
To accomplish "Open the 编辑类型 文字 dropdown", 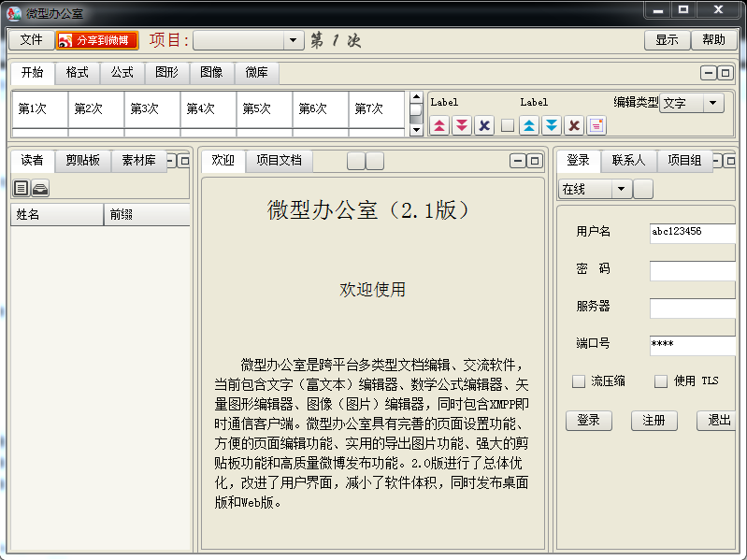I will [712, 103].
